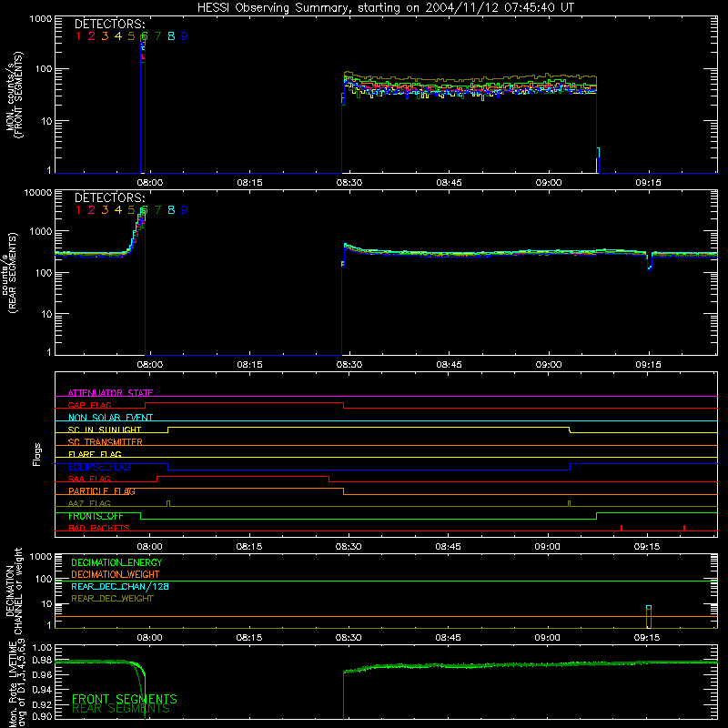Click the PARTICLE_FLAG label
Viewport: 728px width, 728px height.
tap(102, 491)
